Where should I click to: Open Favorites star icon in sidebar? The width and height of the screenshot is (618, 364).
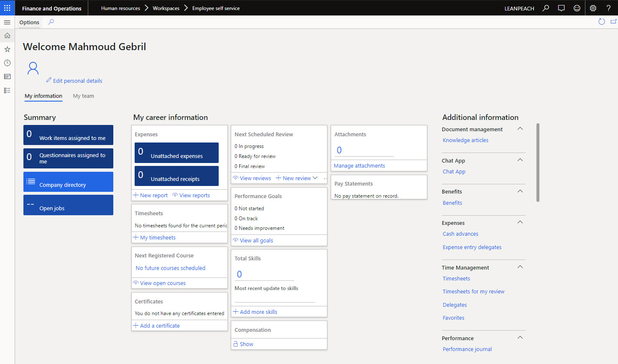pyautogui.click(x=7, y=49)
